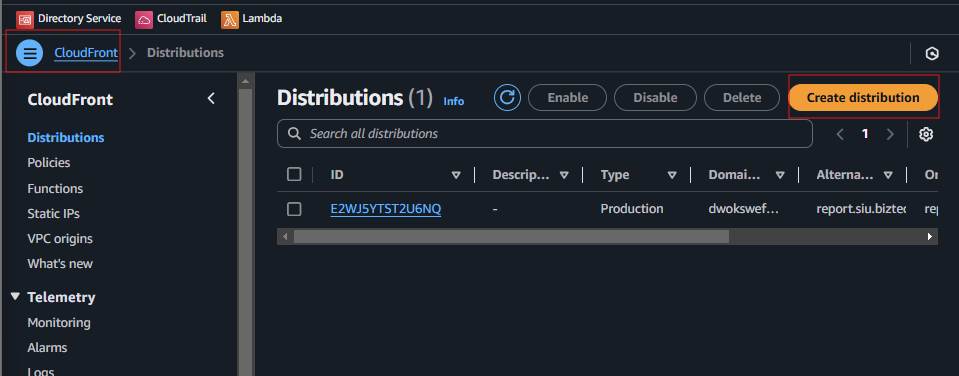Click the table's horizontal scrollbar thumb
This screenshot has height=376, width=959.
(x=511, y=237)
